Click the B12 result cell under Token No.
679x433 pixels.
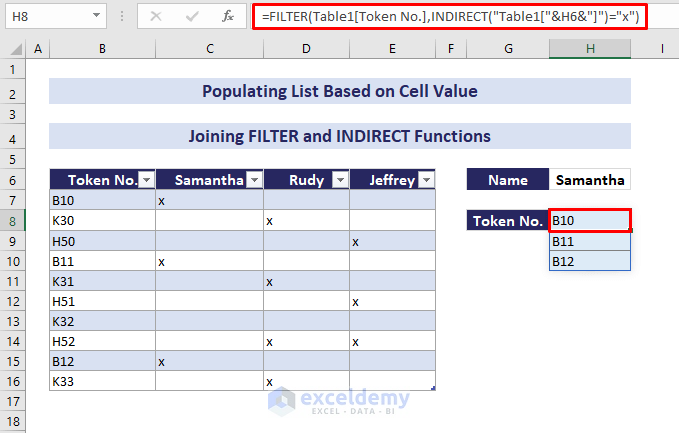click(590, 261)
